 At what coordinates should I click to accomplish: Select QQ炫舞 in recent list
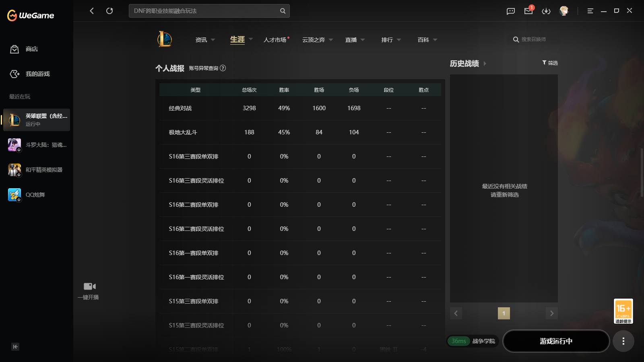click(37, 195)
